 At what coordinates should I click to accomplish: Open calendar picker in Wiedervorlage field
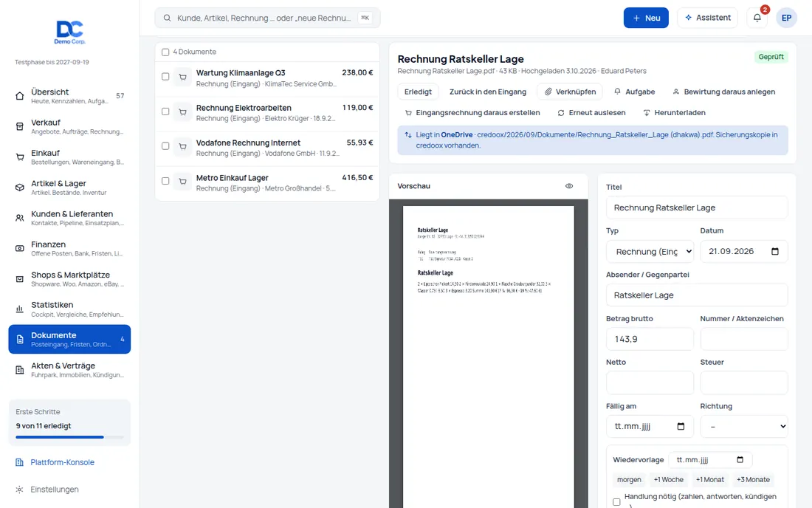pos(740,460)
